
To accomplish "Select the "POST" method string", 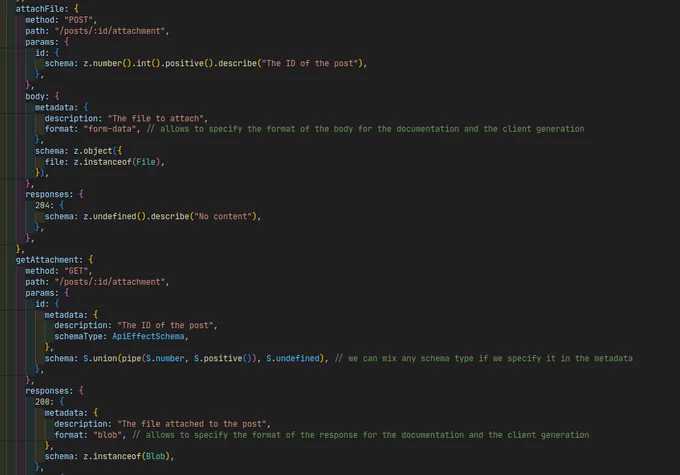I will pos(78,20).
